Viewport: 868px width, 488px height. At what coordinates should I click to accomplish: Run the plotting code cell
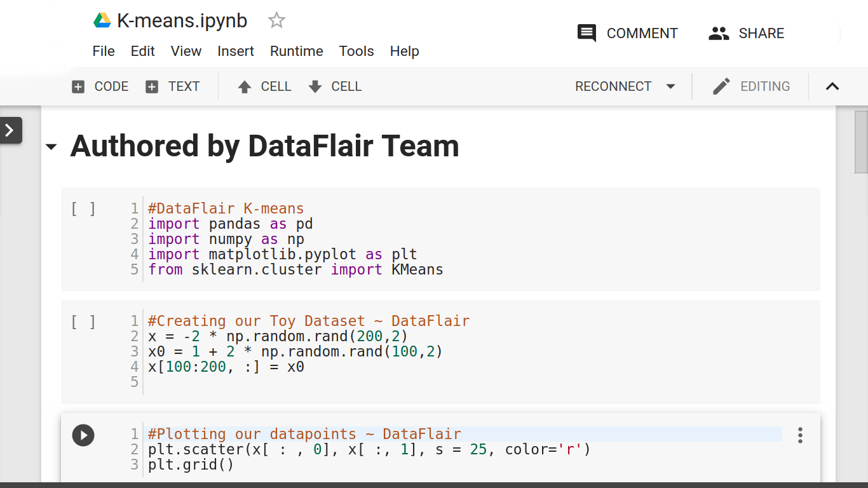[x=83, y=435]
